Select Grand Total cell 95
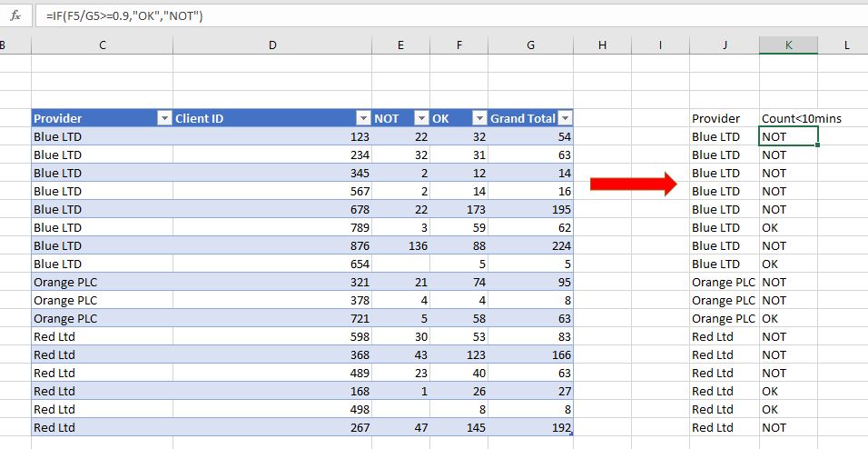Screen dimensions: 868x449 click(x=531, y=282)
